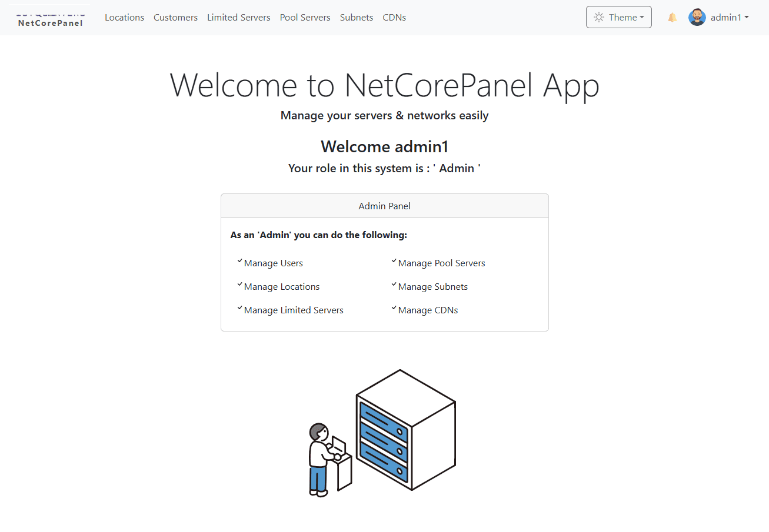Viewport: 769px width, 532px height.
Task: Click the checkmark beside Manage Users
Action: tap(239, 260)
